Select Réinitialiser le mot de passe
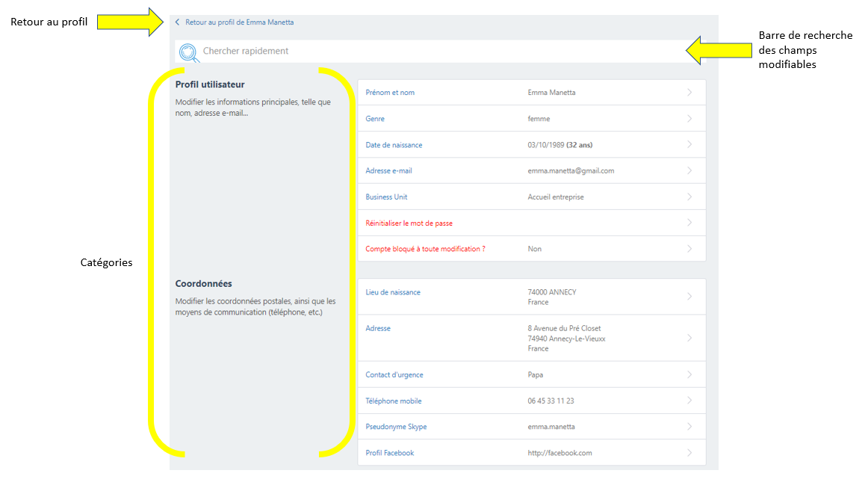868x491 pixels. click(409, 223)
